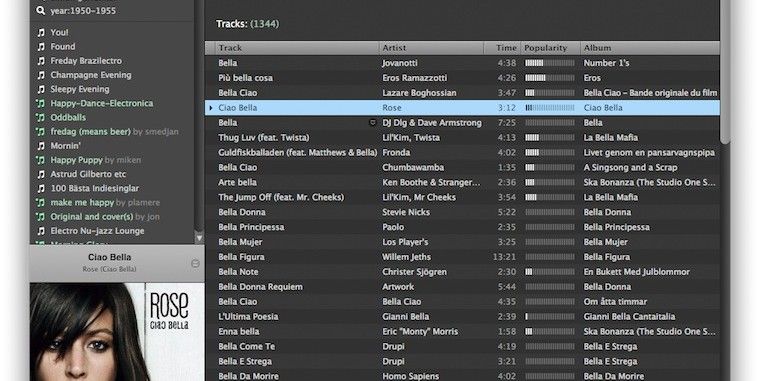Image resolution: width=760 pixels, height=381 pixels.
Task: Click the green note icon for Oddballs
Action: (x=41, y=117)
